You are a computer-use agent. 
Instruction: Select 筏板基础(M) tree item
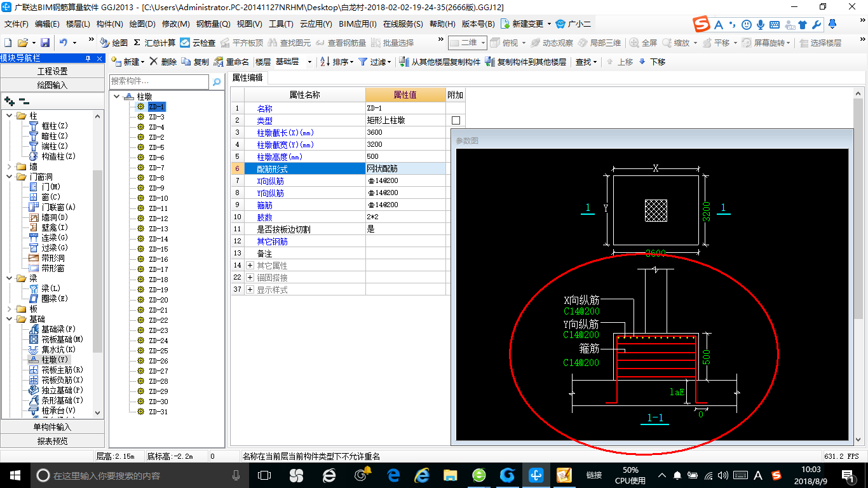tap(62, 339)
